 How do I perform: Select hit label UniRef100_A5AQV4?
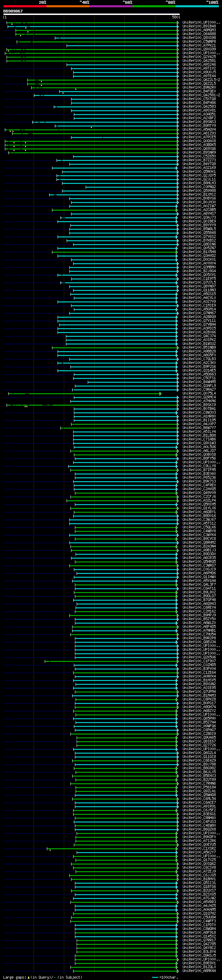click(x=199, y=130)
